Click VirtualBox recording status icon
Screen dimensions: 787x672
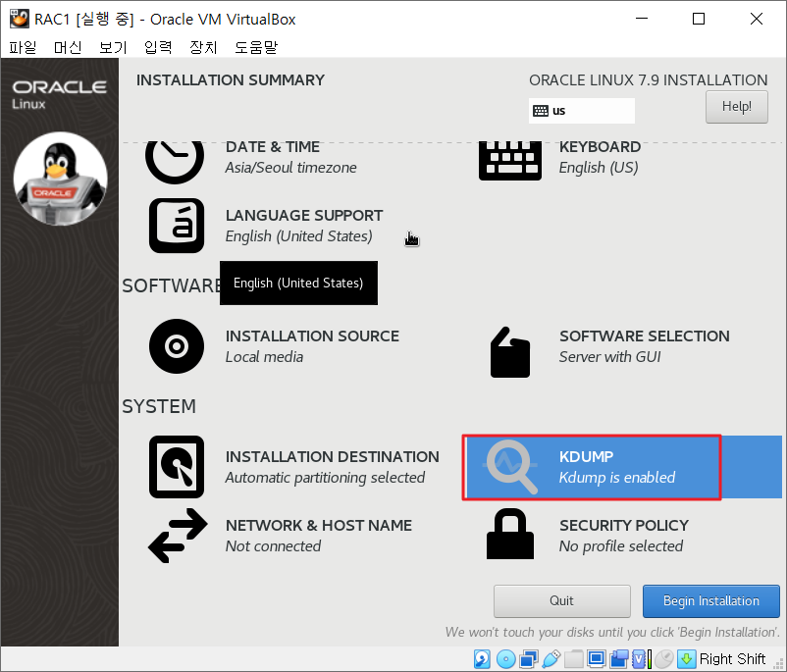619,659
